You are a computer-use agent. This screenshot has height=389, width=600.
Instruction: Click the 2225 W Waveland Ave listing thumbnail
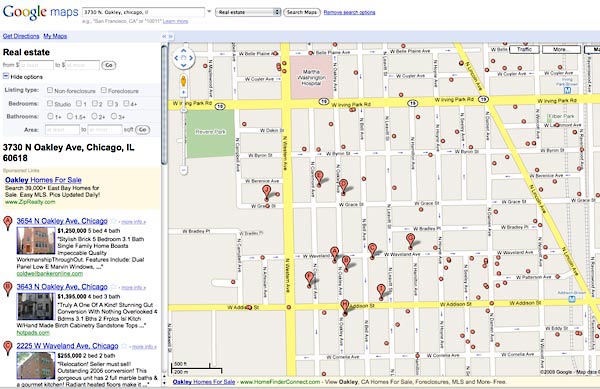(36, 366)
